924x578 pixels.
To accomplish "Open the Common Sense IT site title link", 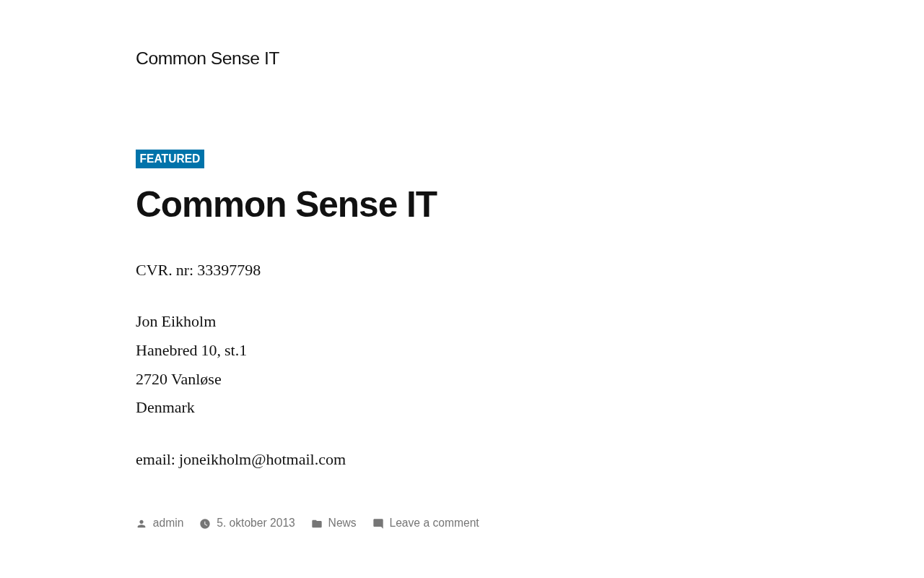I will (x=207, y=59).
